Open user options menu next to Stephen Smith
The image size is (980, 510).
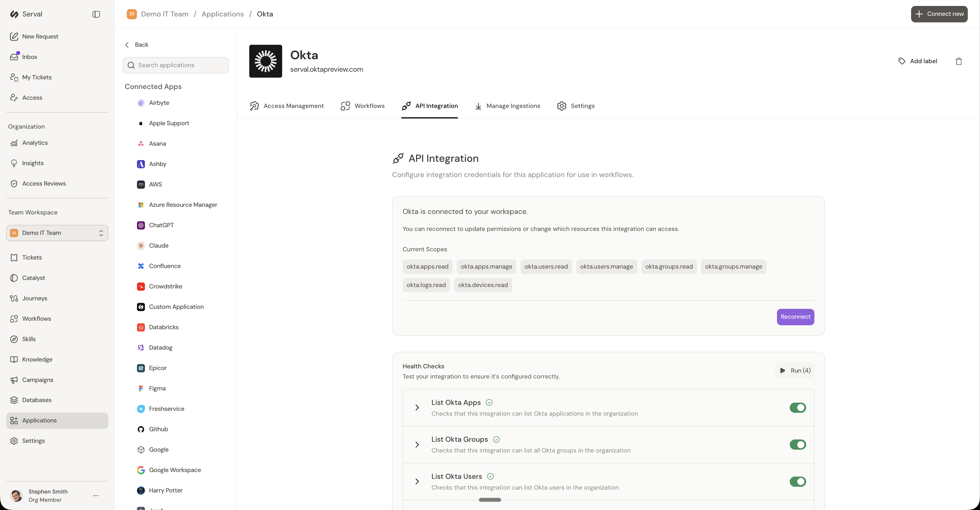(96, 496)
